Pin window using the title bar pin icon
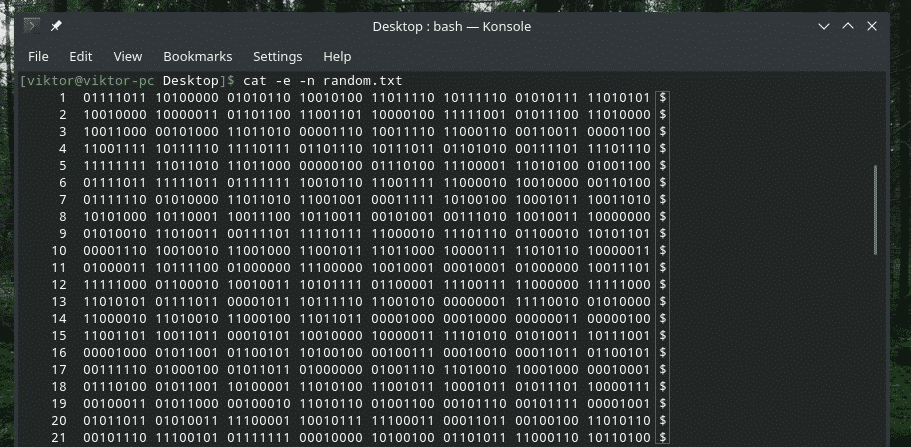This screenshot has height=447, width=911. tap(56, 27)
